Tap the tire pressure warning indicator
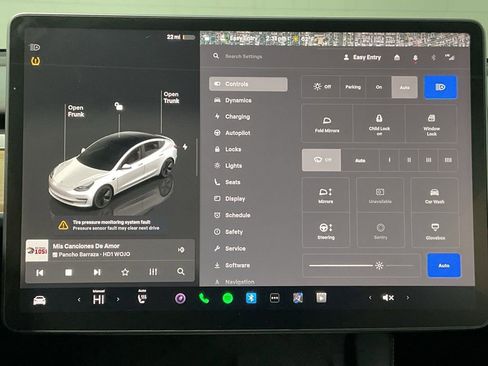488x366 pixels. 35,61
